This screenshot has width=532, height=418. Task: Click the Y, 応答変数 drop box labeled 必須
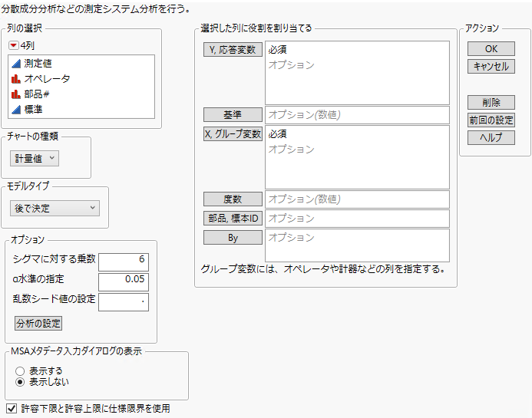point(357,73)
